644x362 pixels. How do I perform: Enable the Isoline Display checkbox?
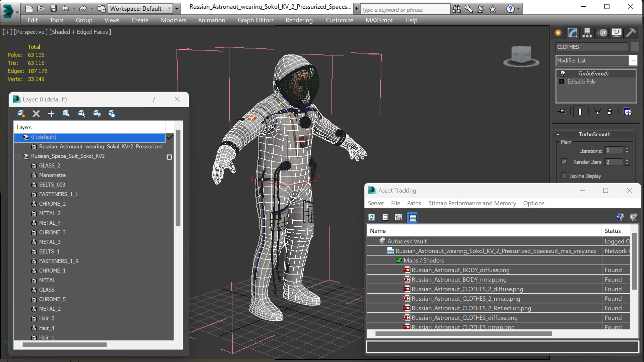click(x=564, y=176)
